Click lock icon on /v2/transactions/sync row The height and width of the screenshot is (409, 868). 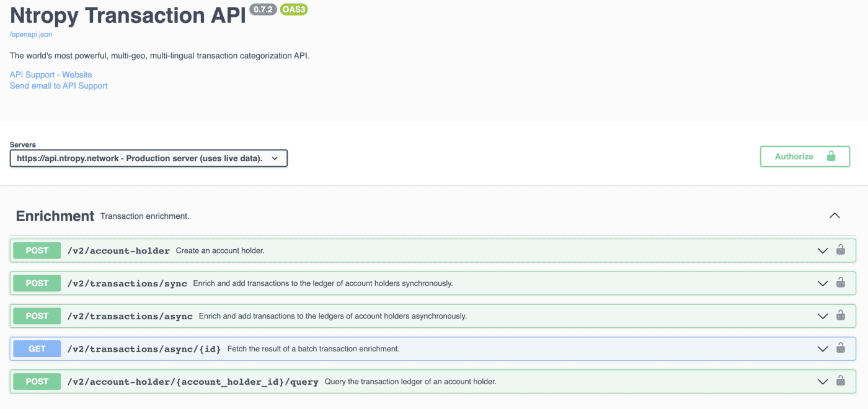[x=841, y=283]
